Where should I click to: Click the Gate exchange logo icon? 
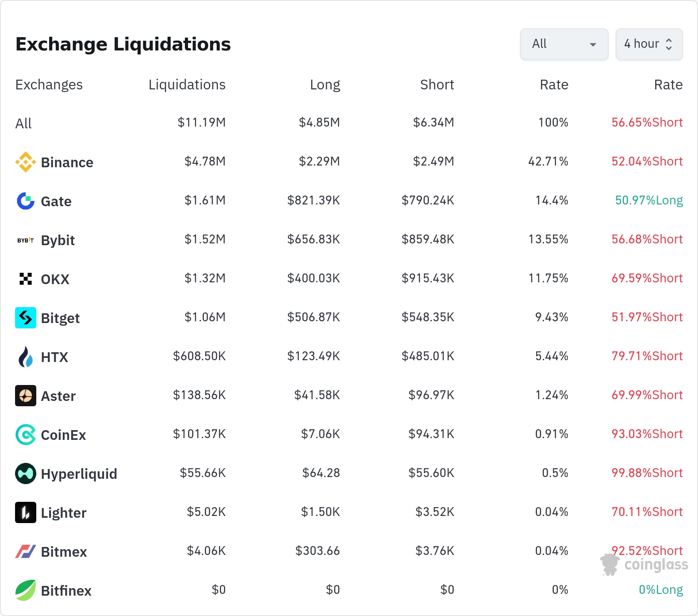[26, 201]
